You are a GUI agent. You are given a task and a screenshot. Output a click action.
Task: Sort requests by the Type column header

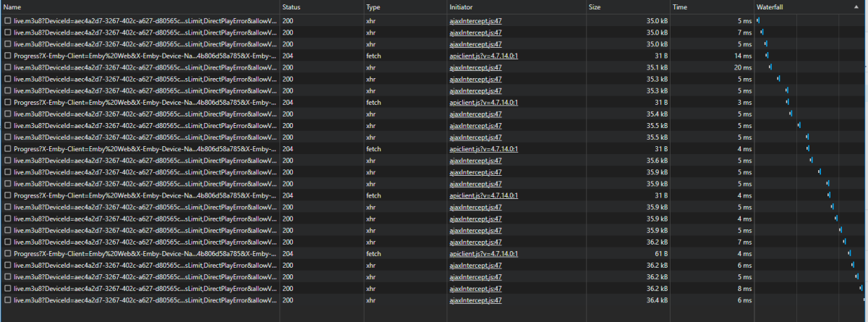(373, 7)
